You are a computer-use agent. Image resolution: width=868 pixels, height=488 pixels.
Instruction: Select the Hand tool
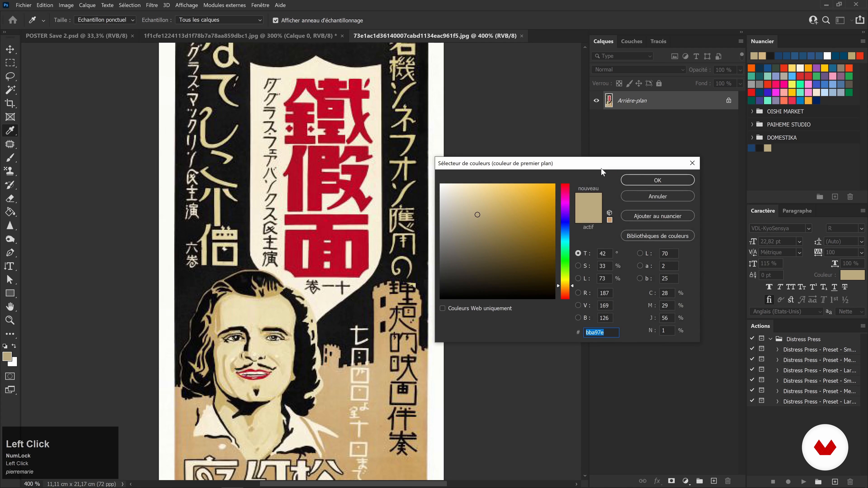click(x=10, y=307)
